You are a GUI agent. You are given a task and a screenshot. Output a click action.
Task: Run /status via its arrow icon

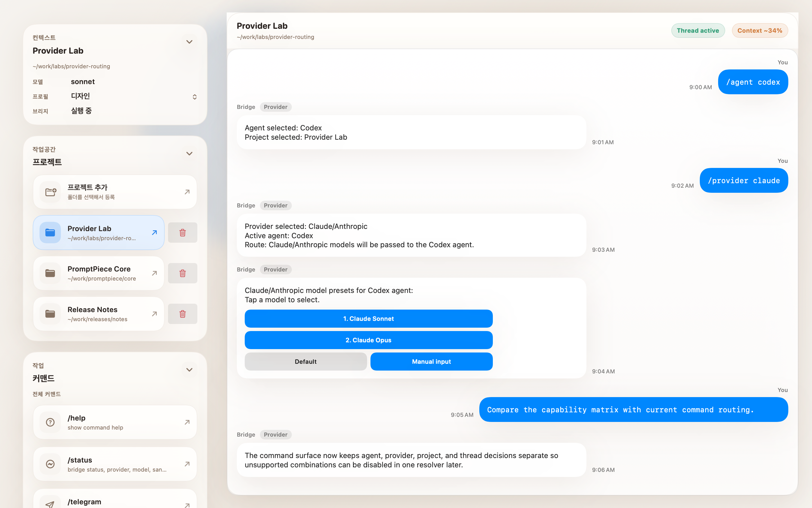point(187,464)
